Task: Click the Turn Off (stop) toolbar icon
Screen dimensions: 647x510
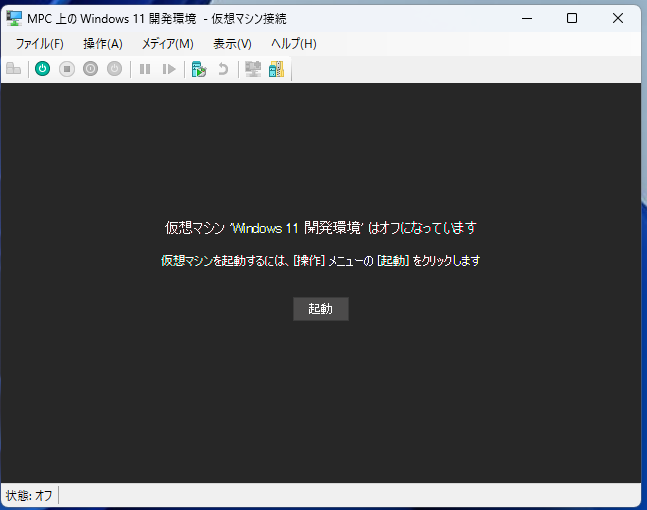Action: [x=67, y=69]
